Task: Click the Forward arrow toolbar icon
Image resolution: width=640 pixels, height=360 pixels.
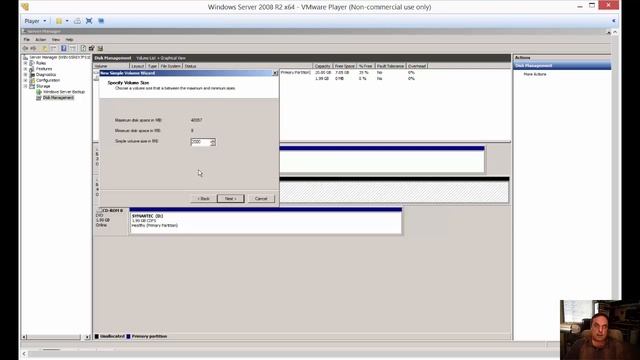Action: (34, 48)
